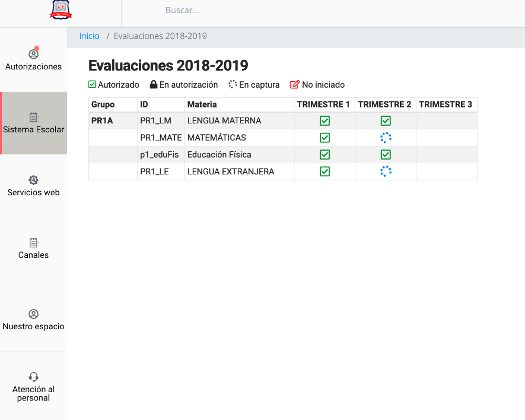Image resolution: width=525 pixels, height=420 pixels.
Task: Select the p1_eduFis ID cell
Action: tap(161, 155)
